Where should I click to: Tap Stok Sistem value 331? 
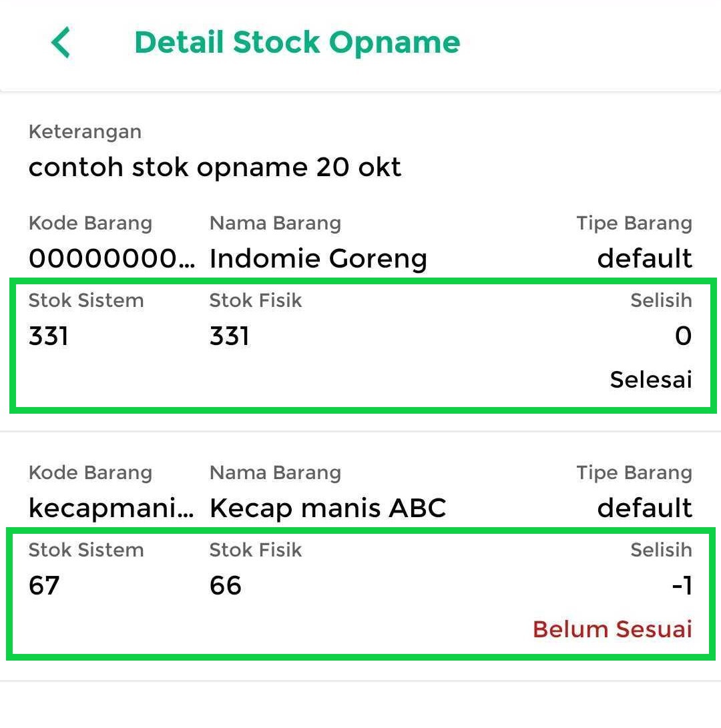coord(49,336)
